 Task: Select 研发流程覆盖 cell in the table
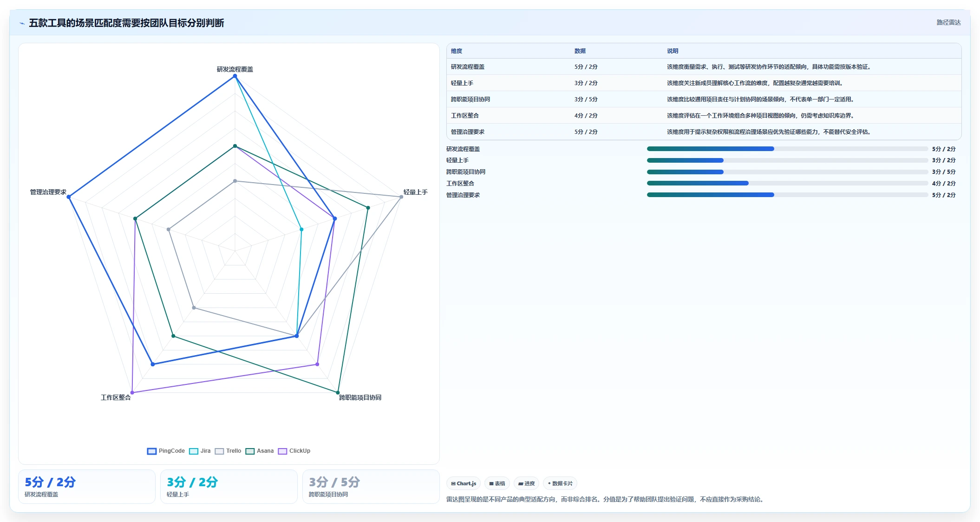click(x=468, y=67)
